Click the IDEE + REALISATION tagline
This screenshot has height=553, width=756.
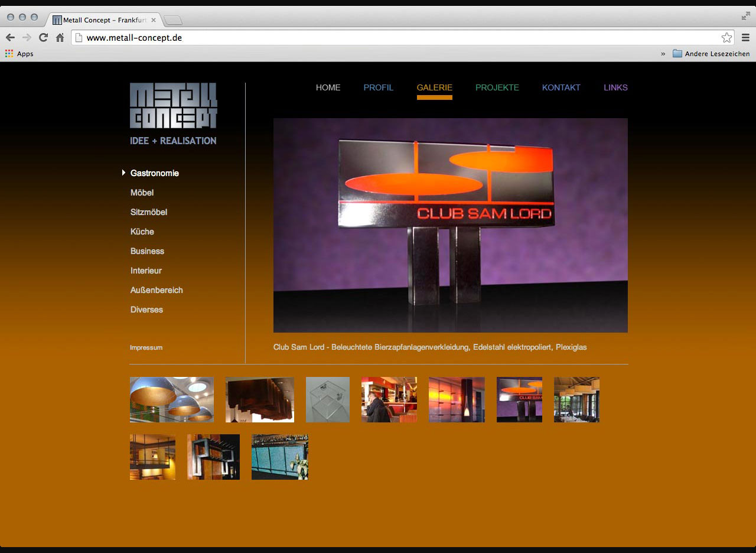173,141
